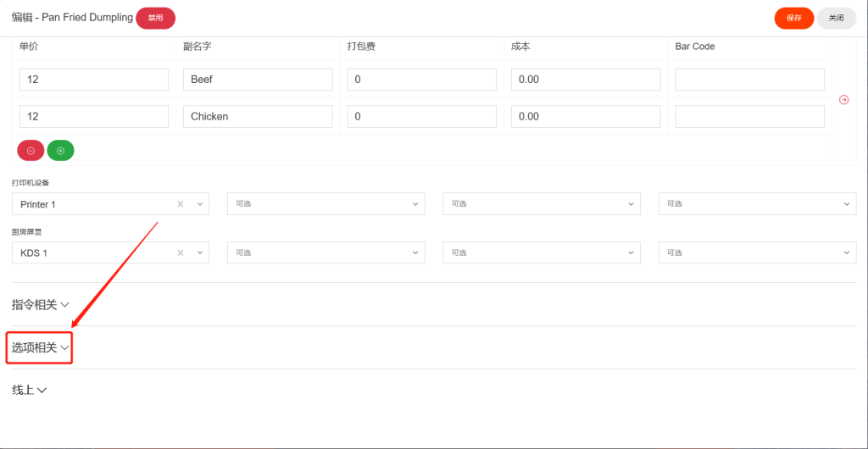The image size is (868, 449).
Task: Click the 副名字 column header
Action: (198, 47)
